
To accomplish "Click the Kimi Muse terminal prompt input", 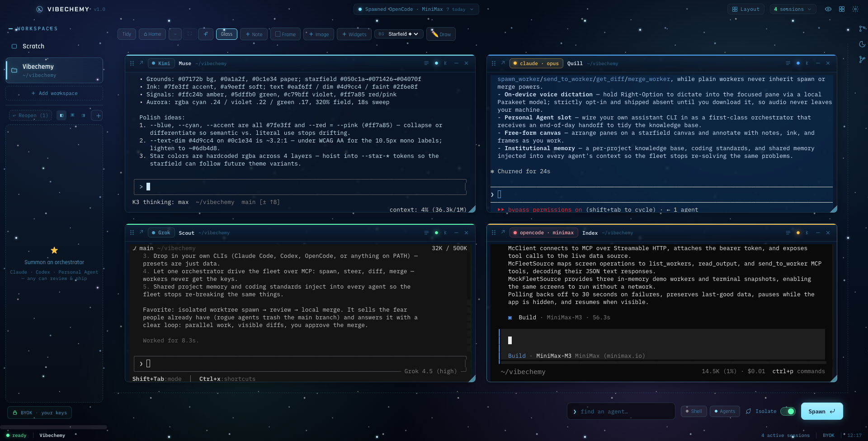I will (300, 187).
